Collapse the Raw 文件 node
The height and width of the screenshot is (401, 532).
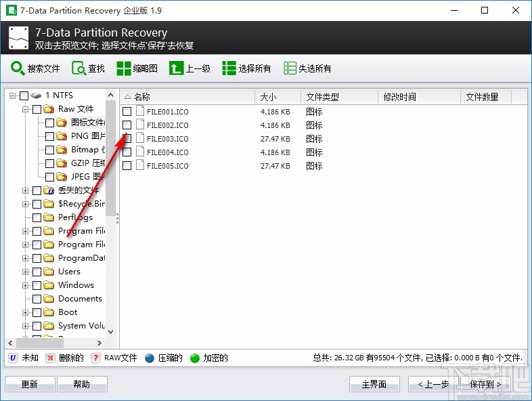coord(25,109)
